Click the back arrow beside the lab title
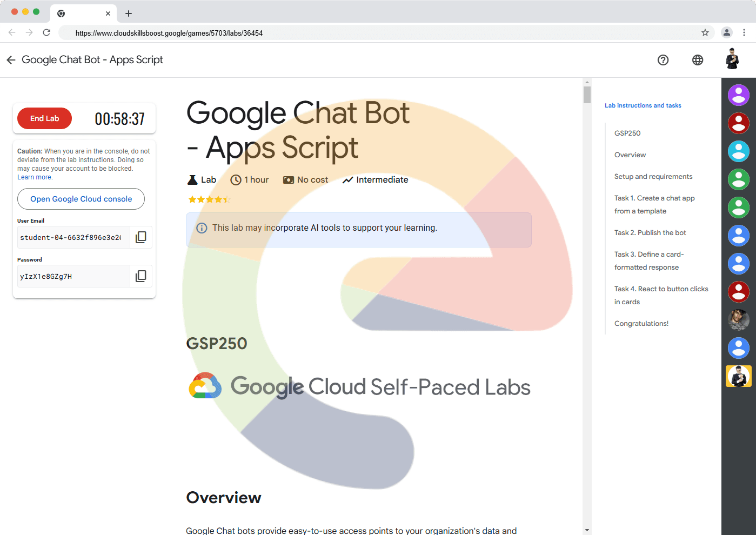The image size is (756, 535). coord(11,60)
